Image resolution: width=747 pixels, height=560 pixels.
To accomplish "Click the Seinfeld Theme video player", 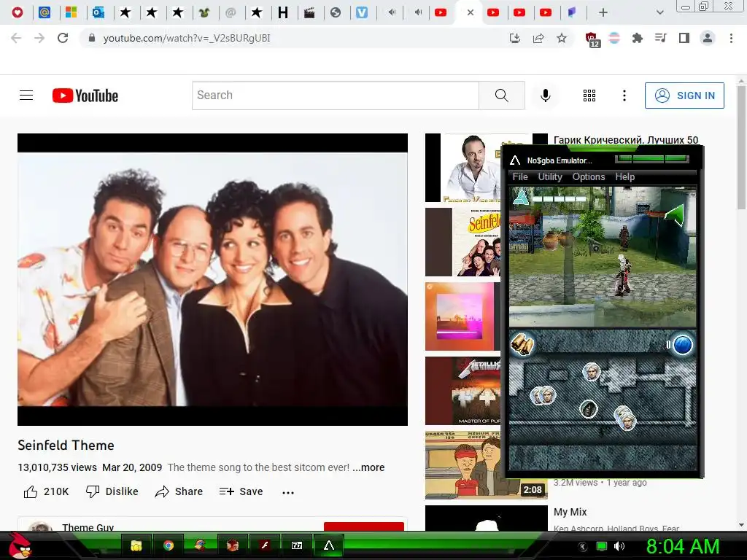I will point(212,279).
